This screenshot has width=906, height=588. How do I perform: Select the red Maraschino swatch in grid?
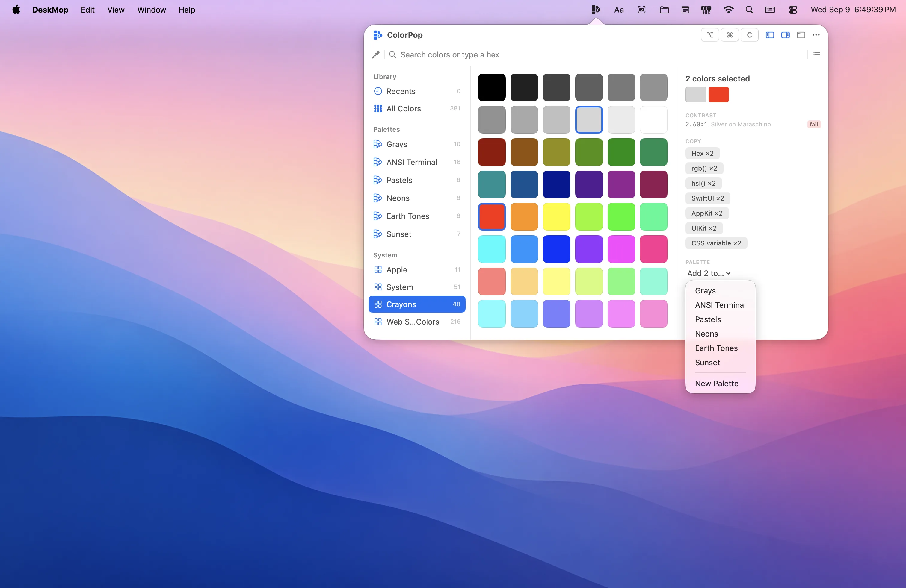click(492, 217)
